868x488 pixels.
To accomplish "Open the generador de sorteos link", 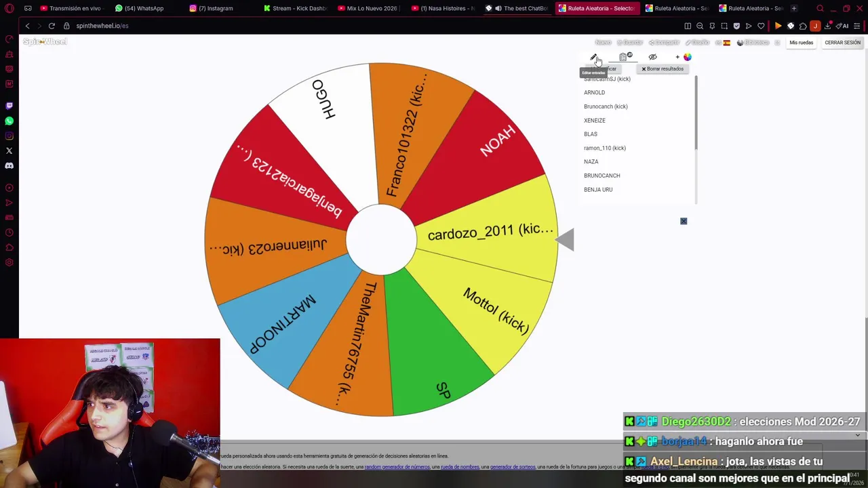I will tap(513, 467).
